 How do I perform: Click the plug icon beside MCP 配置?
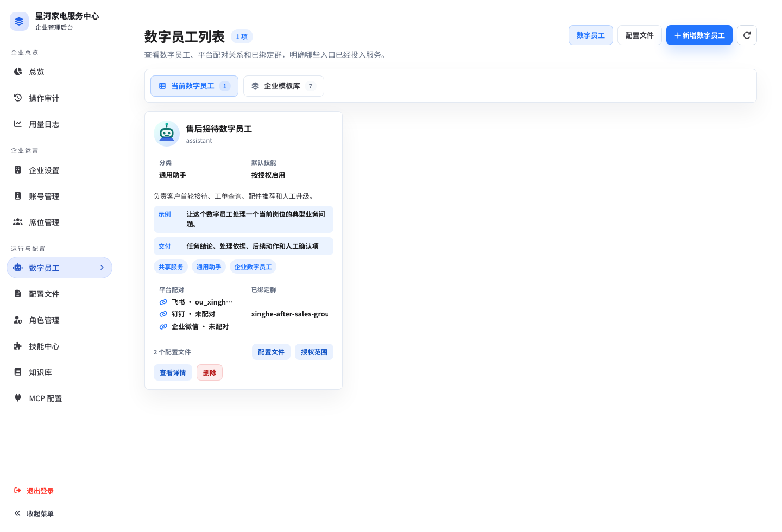(x=18, y=398)
